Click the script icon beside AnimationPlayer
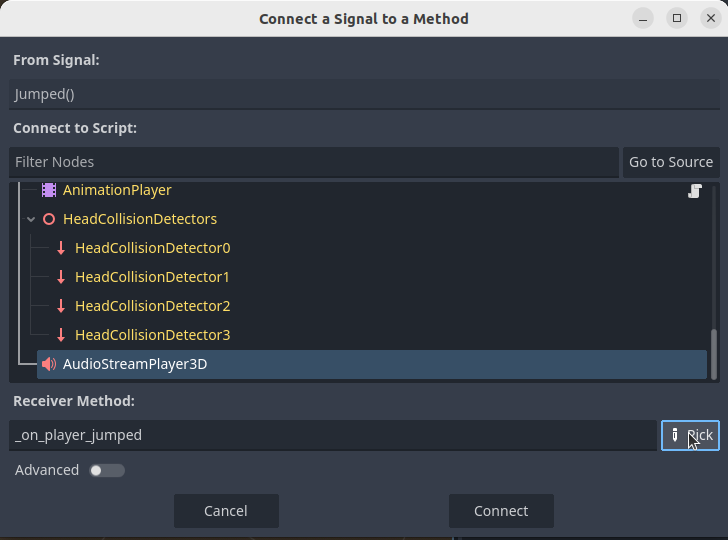 tap(695, 191)
